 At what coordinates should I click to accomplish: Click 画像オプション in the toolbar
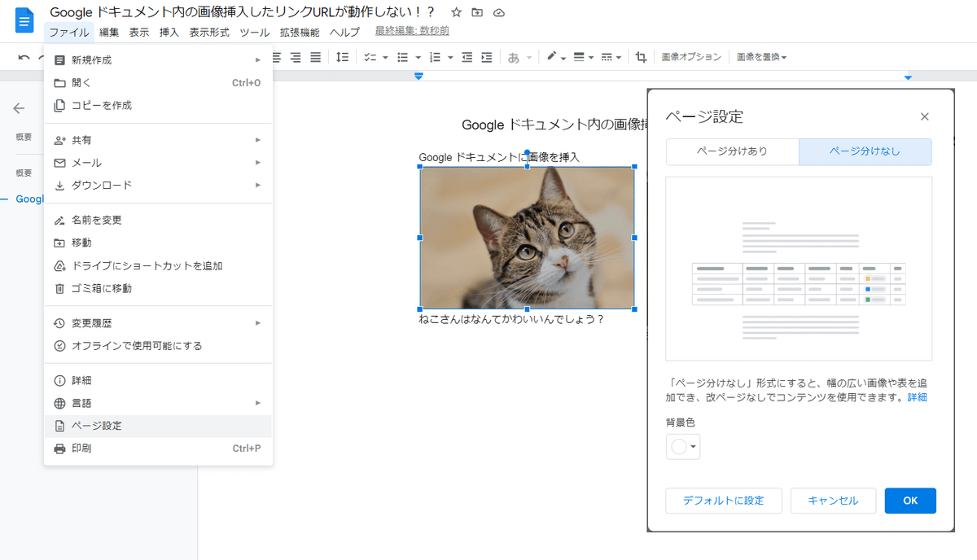click(691, 57)
